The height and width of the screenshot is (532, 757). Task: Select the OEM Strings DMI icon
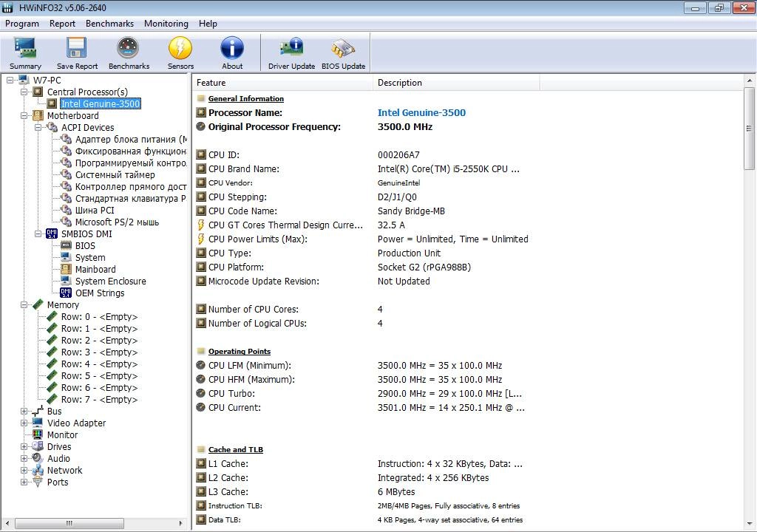pyautogui.click(x=66, y=293)
